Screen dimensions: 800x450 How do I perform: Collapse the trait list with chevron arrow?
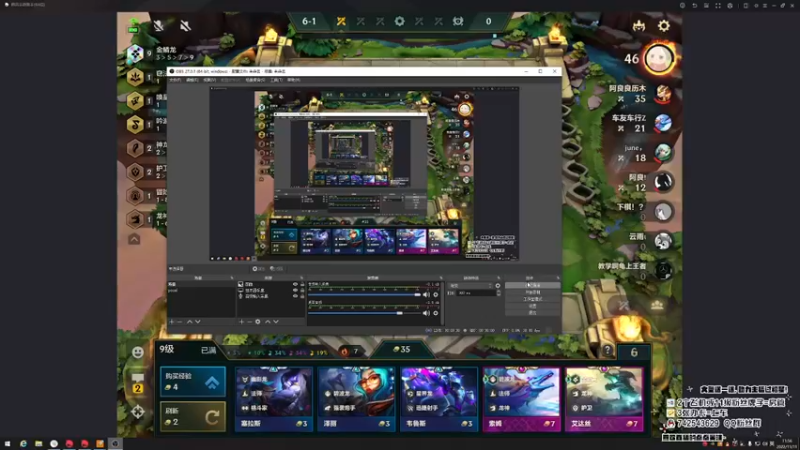coord(134,239)
